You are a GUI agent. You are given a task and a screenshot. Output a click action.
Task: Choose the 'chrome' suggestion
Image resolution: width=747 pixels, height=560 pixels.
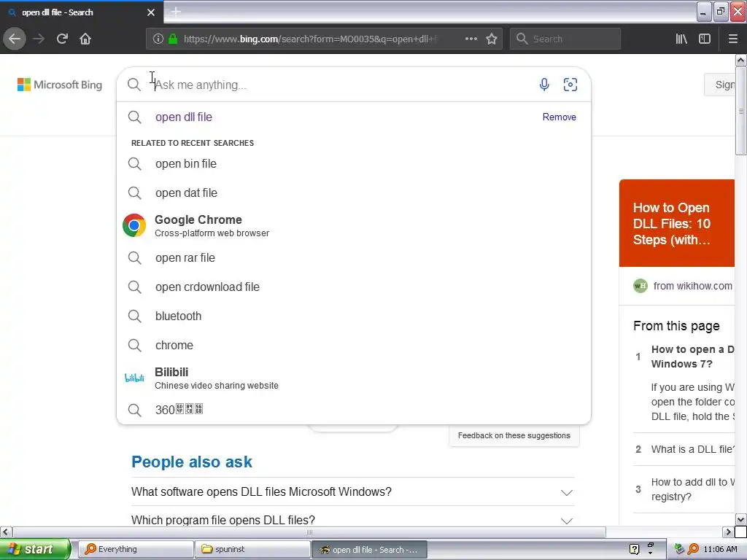pyautogui.click(x=174, y=345)
